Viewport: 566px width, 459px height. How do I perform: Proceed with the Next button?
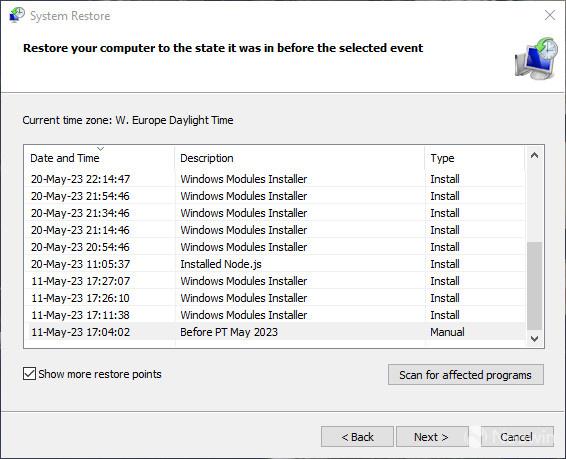click(432, 437)
